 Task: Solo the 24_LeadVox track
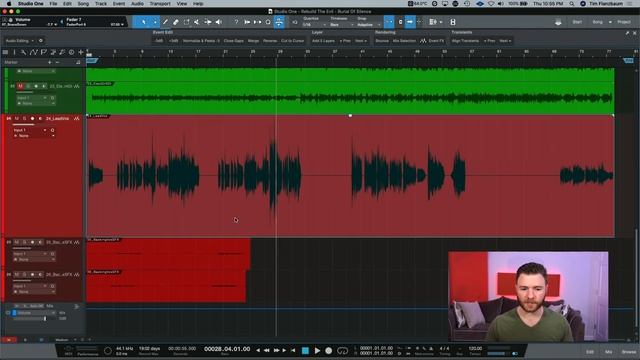pyautogui.click(x=24, y=118)
